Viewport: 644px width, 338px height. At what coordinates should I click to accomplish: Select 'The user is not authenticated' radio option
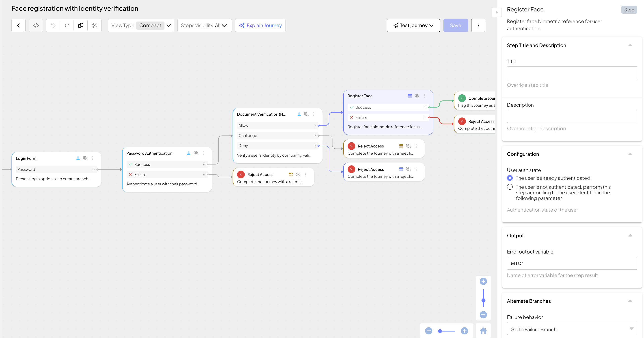(x=510, y=187)
